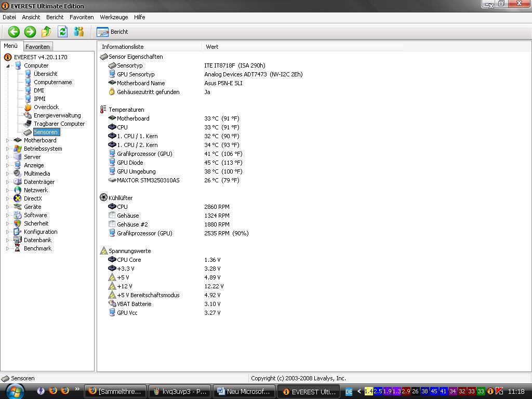The width and height of the screenshot is (532, 399).
Task: Open the Datei menu
Action: (x=9, y=17)
